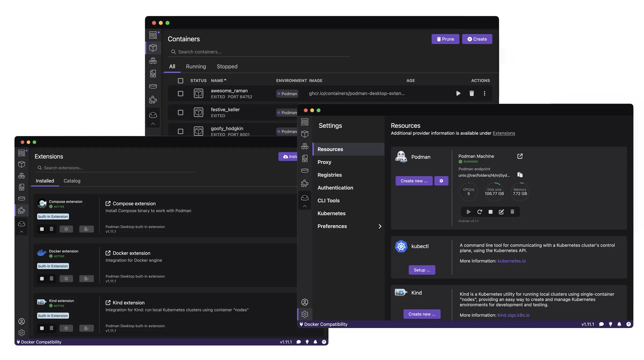Stop the Podman Machine
Viewport: 644px width, 360px height.
491,212
